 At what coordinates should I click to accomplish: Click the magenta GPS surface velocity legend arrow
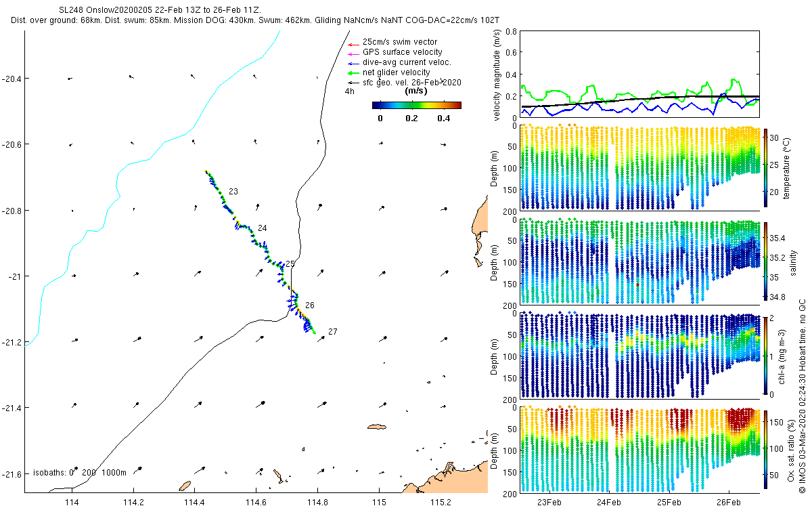352,54
